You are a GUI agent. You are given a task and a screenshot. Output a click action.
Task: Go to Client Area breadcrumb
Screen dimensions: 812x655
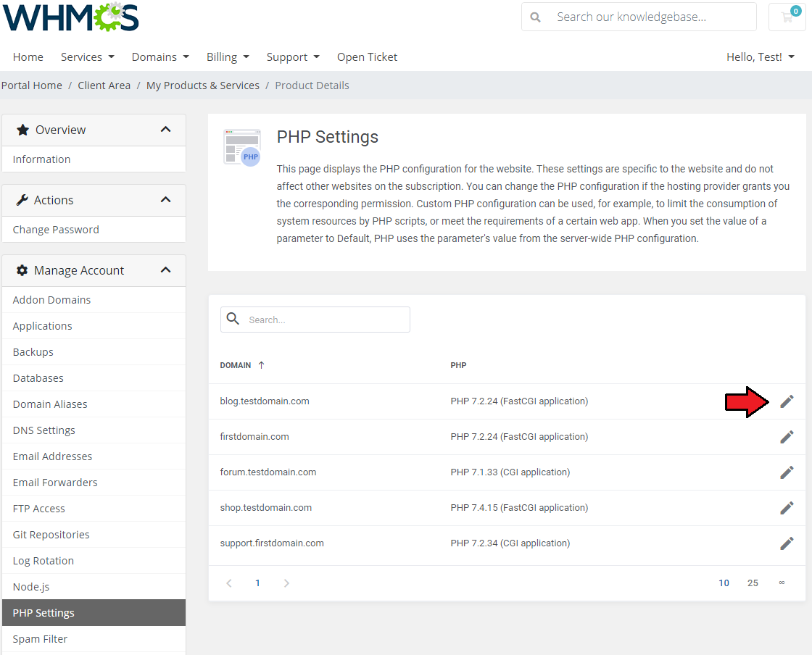tap(104, 85)
